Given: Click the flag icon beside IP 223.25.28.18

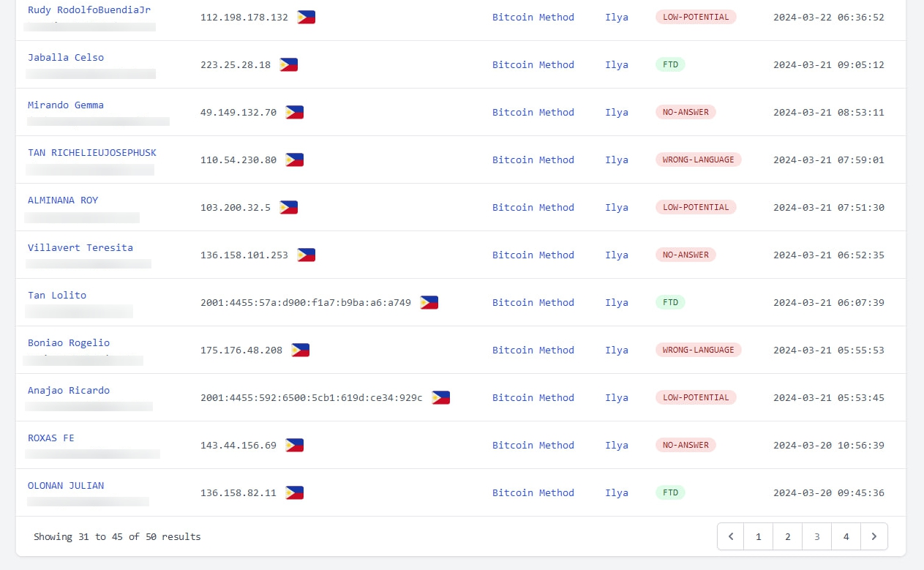Looking at the screenshot, I should click(x=288, y=64).
